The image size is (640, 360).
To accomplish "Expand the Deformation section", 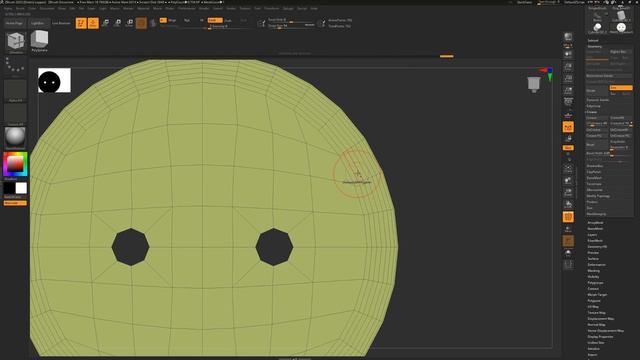I will click(x=596, y=265).
